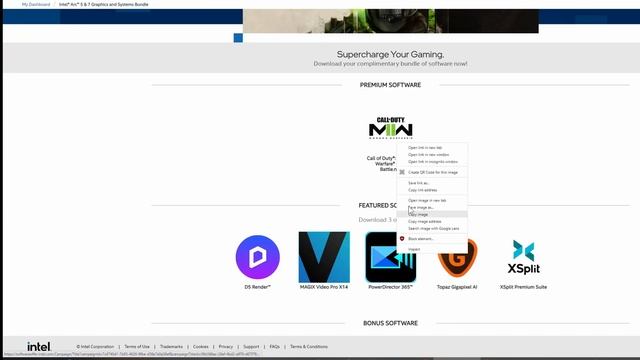Screen dimensions: 640x360
Task: Open Terms of Use footer link
Action: [x=137, y=347]
